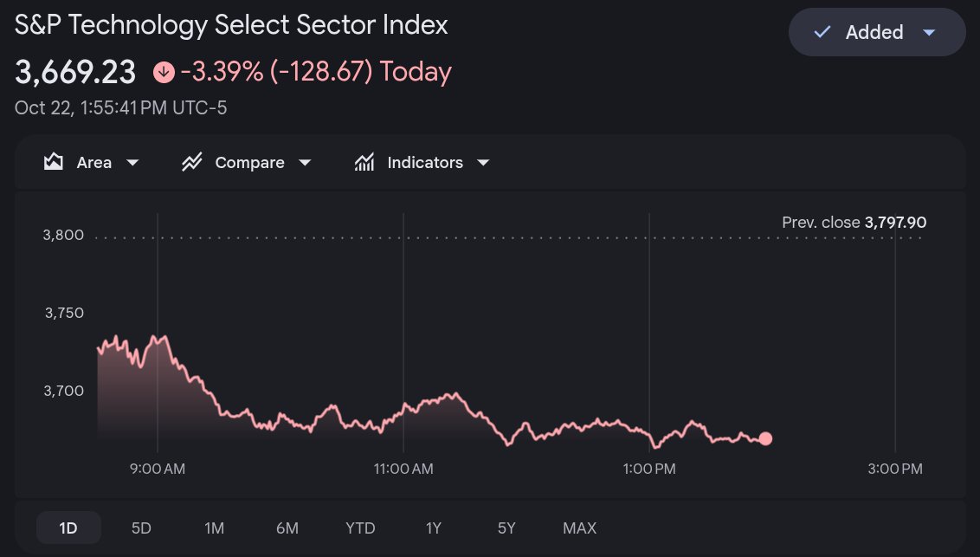Click the Area chart type icon

pos(53,162)
